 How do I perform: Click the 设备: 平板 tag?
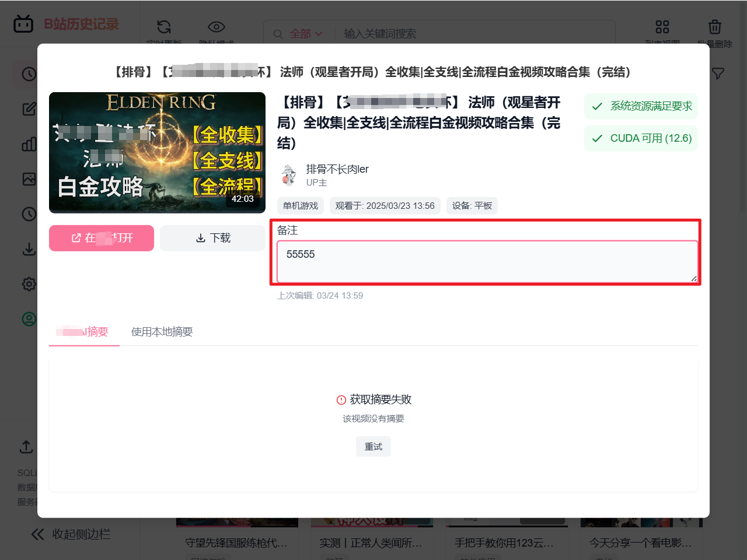(472, 206)
